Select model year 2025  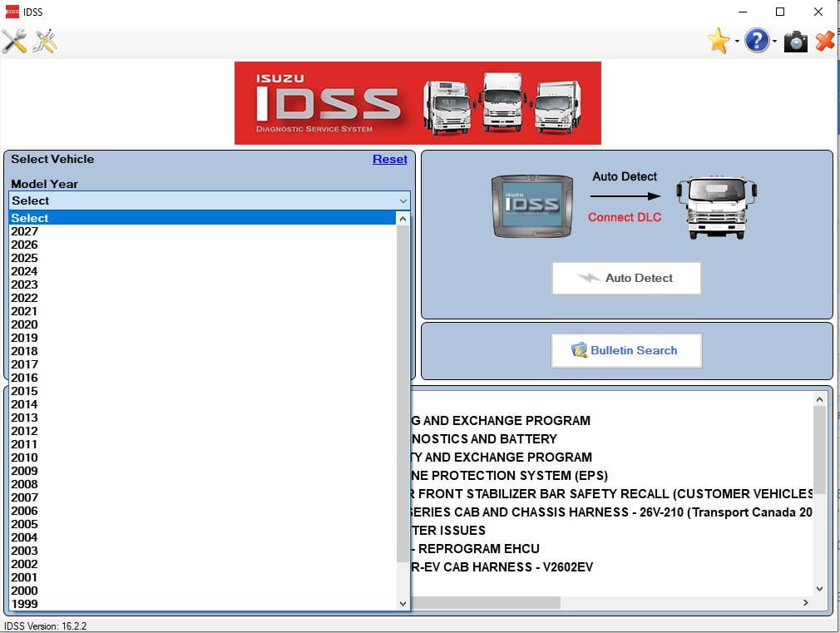pyautogui.click(x=202, y=258)
